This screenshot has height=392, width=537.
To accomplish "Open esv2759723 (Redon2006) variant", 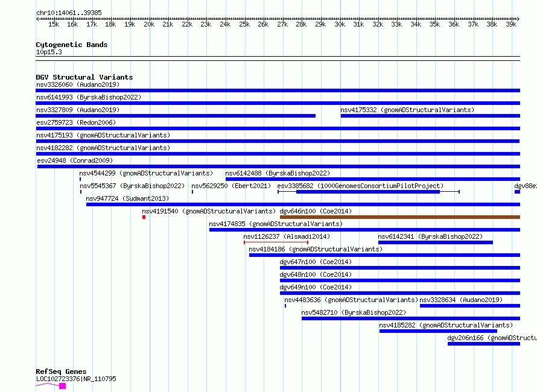I will (x=76, y=122).
